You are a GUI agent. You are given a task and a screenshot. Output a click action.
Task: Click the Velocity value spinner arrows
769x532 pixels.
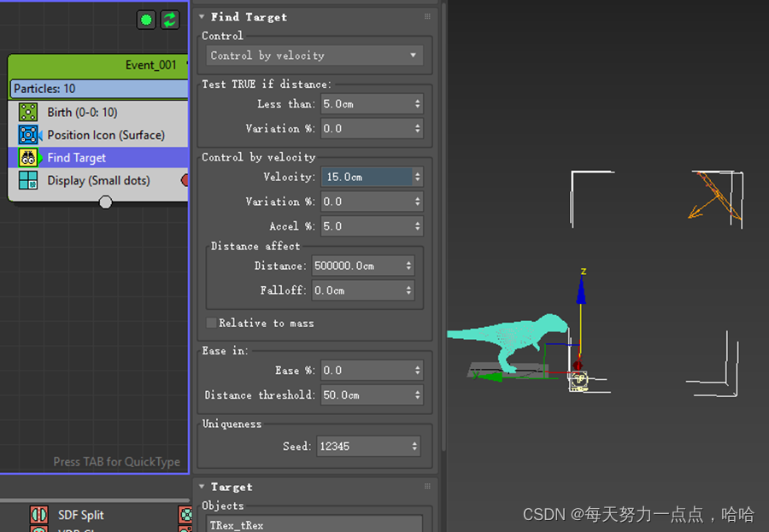[417, 177]
